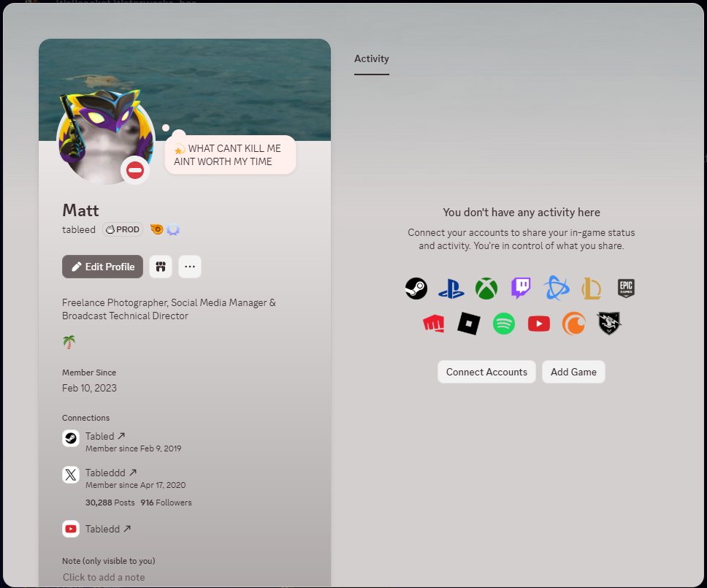707x588 pixels.
Task: Click the '30,288 Posts' text
Action: coord(110,503)
